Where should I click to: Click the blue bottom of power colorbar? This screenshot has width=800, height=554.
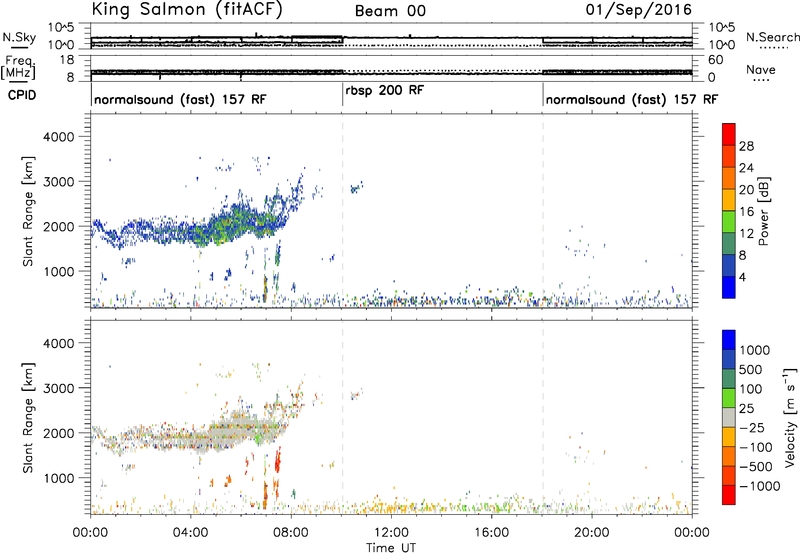(729, 287)
